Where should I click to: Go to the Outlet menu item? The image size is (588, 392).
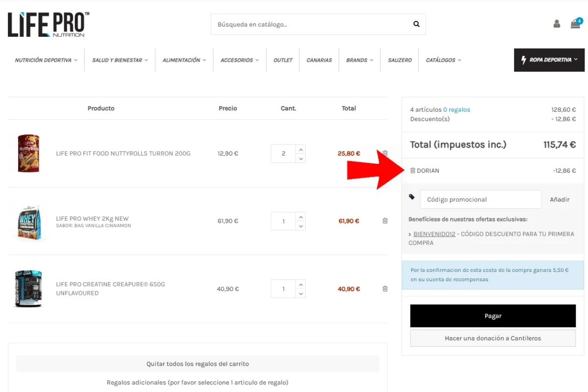tap(283, 60)
